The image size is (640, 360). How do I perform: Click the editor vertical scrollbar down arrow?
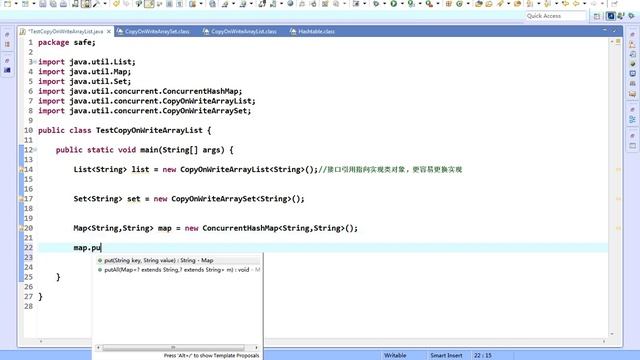point(612,334)
